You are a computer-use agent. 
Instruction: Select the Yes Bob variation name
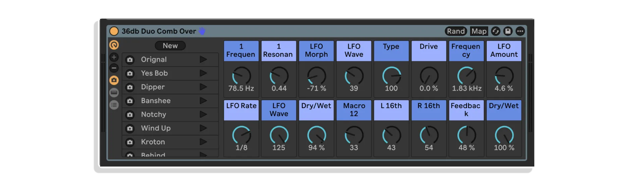pyautogui.click(x=154, y=73)
